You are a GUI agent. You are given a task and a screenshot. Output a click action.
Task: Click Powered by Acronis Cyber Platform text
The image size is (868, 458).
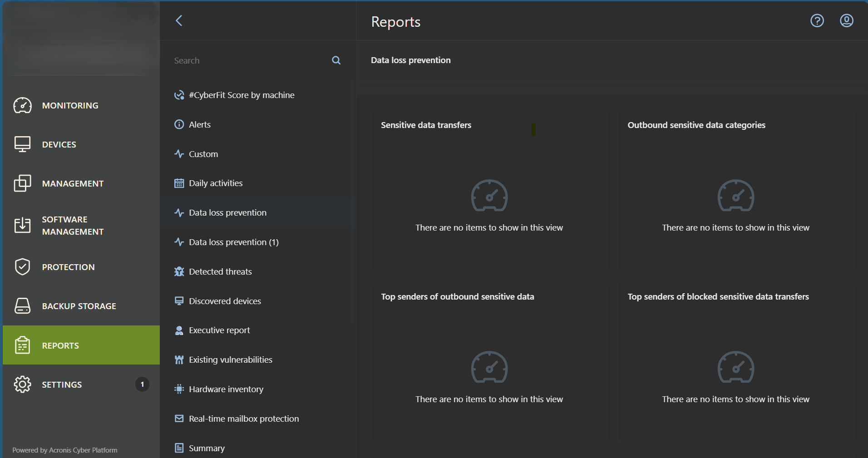(65, 450)
